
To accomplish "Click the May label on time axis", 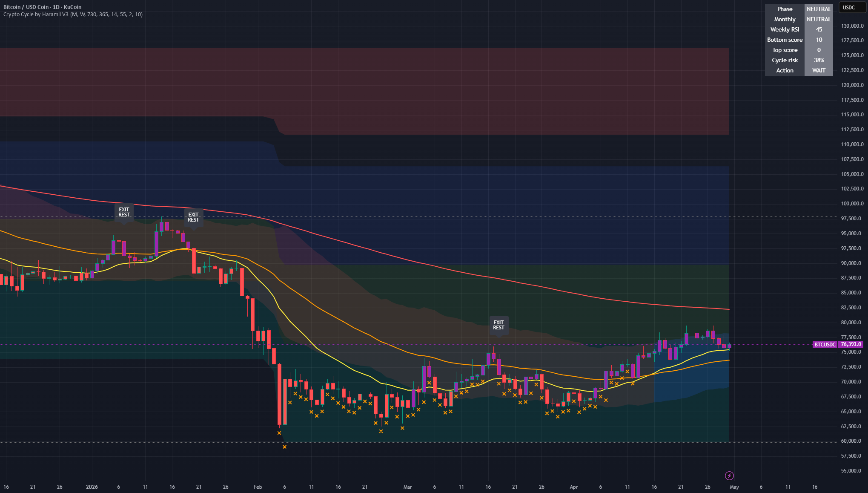I will pos(734,487).
